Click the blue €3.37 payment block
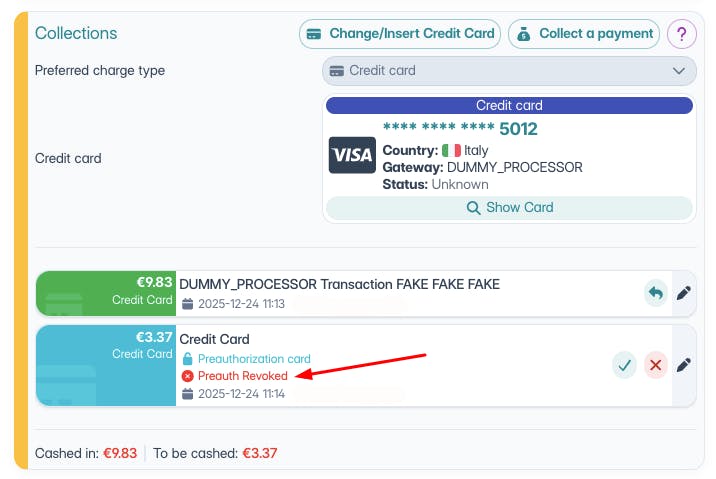The image size is (716, 479). click(x=106, y=365)
